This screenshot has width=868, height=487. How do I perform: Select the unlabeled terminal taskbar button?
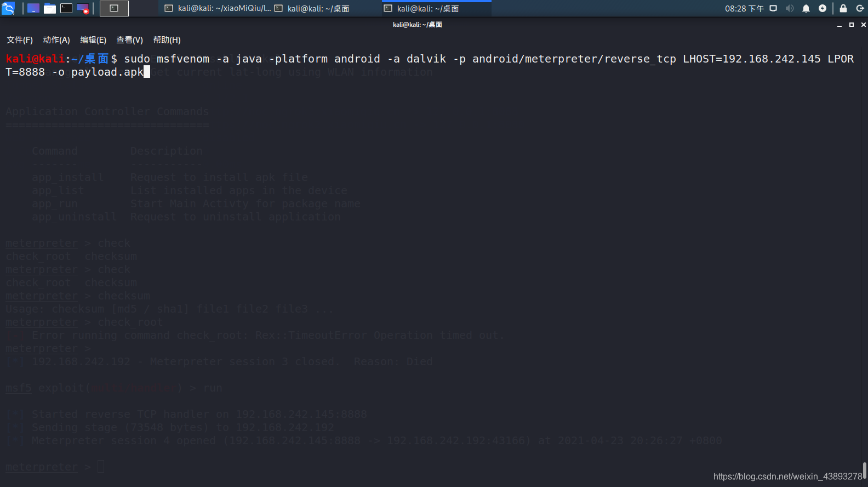(x=114, y=8)
